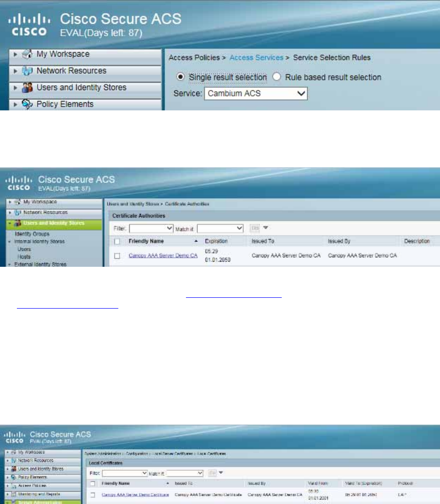Collapse External Identity Stores tree node
Screen dimensions: 440x504
click(x=9, y=264)
